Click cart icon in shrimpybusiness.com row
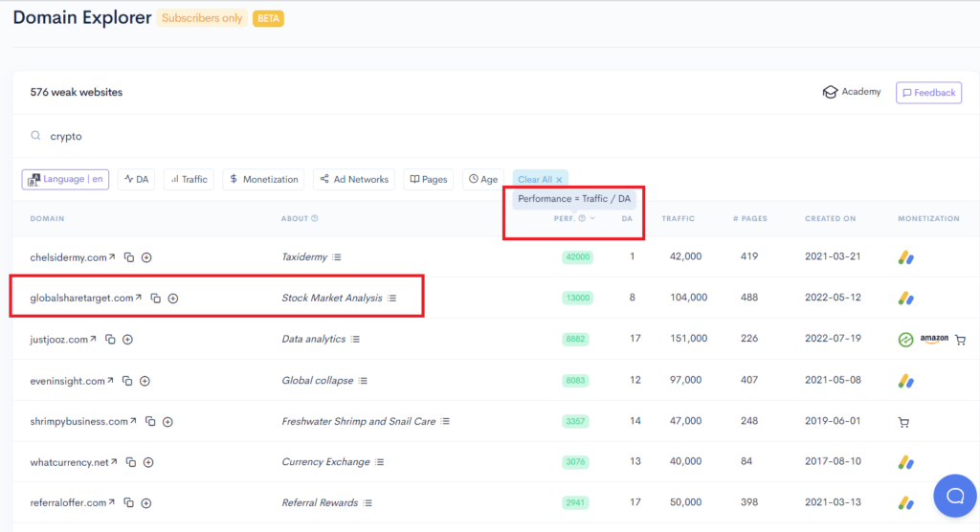This screenshot has height=532, width=980. tap(903, 423)
